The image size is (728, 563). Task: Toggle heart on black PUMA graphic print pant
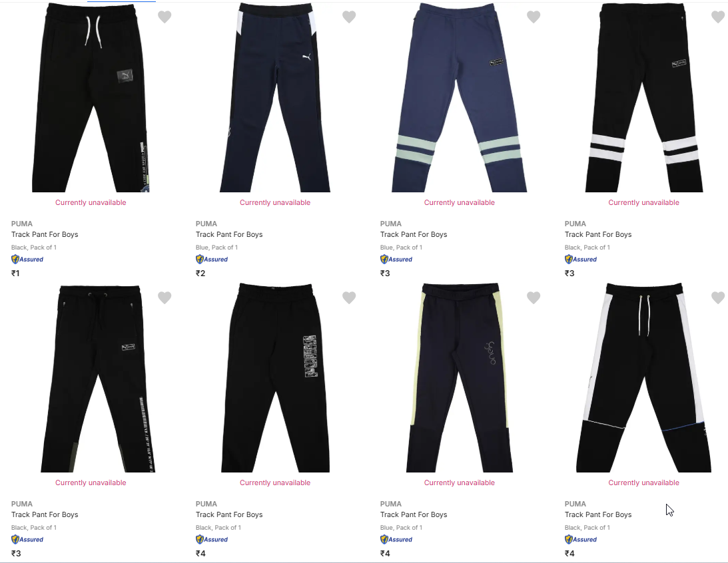[349, 297]
